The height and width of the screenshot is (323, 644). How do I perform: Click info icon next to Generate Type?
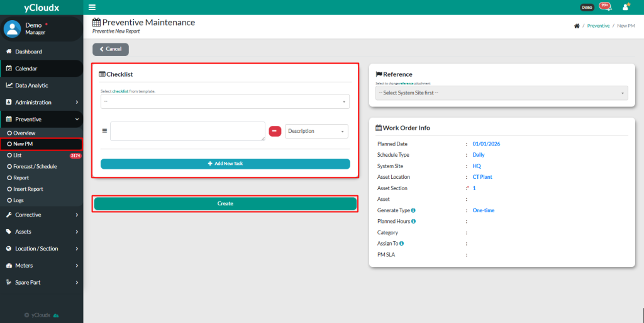(x=413, y=210)
